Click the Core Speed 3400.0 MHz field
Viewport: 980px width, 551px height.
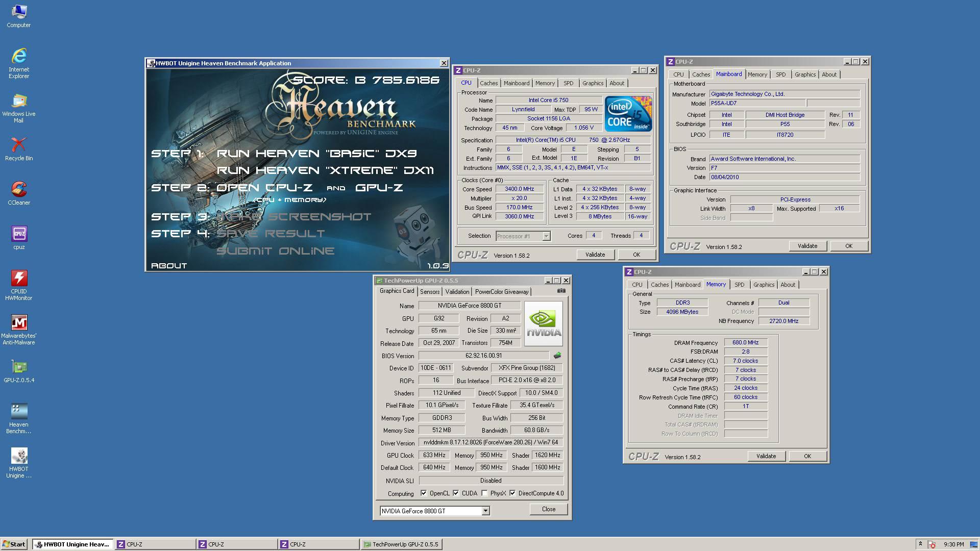point(520,189)
